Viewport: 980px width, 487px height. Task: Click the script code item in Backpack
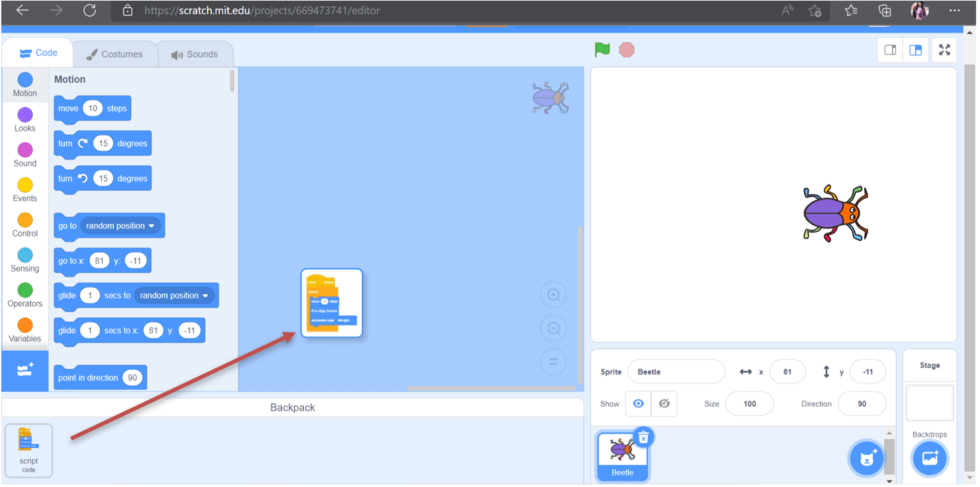coord(28,450)
